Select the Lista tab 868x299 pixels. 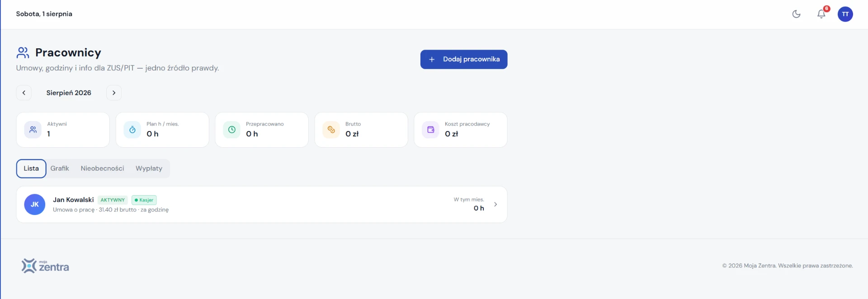31,168
